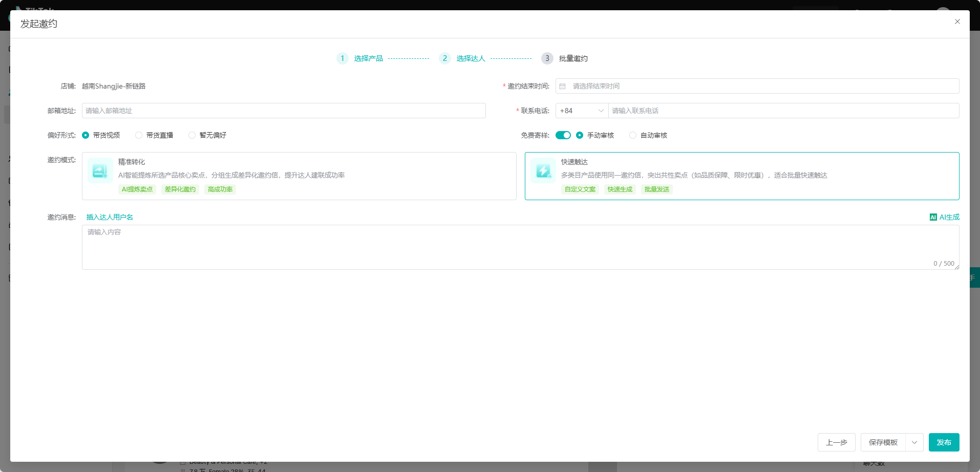
Task: Click the 批量发送 tag
Action: pos(657,189)
